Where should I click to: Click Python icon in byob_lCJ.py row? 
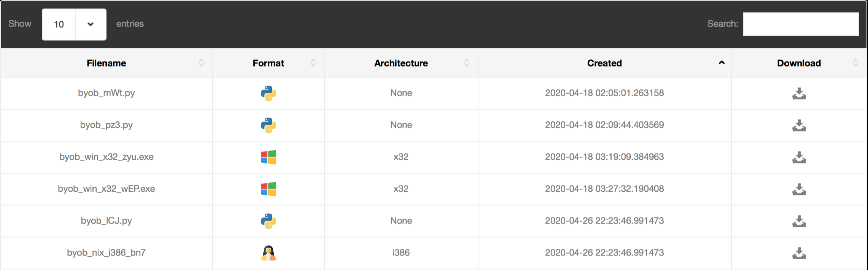point(269,221)
